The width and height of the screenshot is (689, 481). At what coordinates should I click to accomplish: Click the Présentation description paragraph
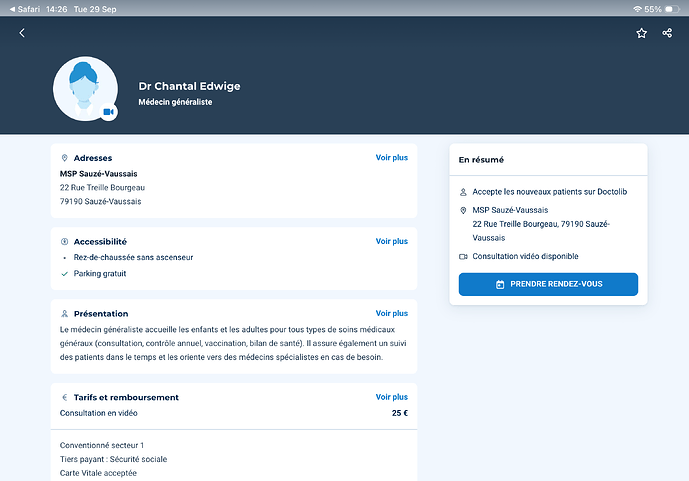(233, 344)
